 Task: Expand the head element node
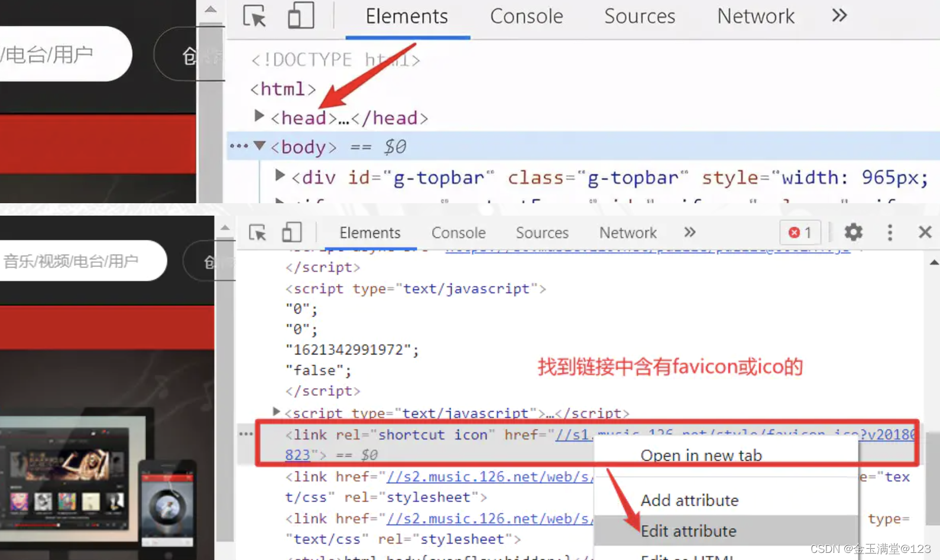(x=259, y=116)
